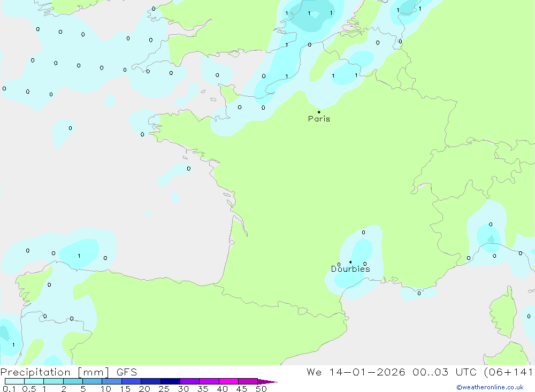Pick the legend swatch between 35 and 40
The height and width of the screenshot is (392, 535).
pyautogui.click(x=209, y=381)
